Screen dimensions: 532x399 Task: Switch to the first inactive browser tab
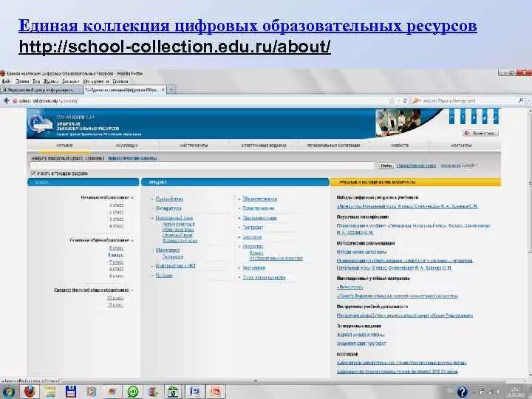pos(41,90)
